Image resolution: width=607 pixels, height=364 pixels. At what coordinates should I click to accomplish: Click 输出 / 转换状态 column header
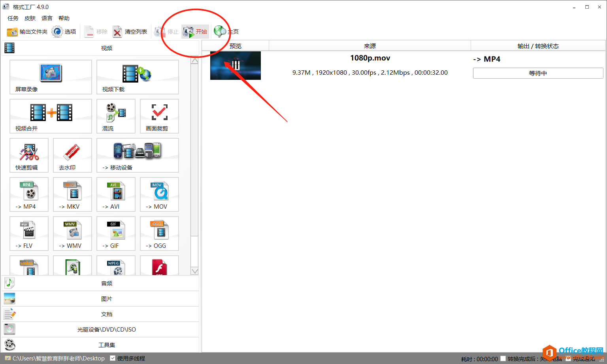tap(538, 46)
